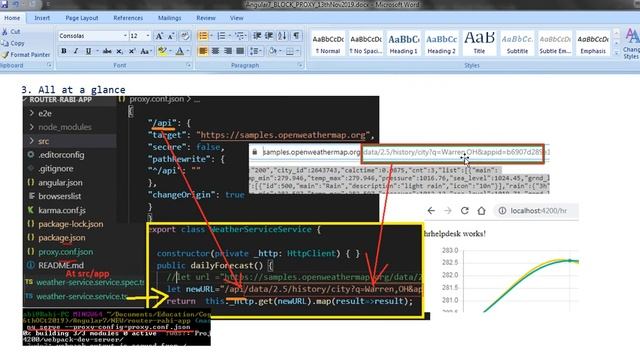Click the multilevel list icon

(240, 36)
